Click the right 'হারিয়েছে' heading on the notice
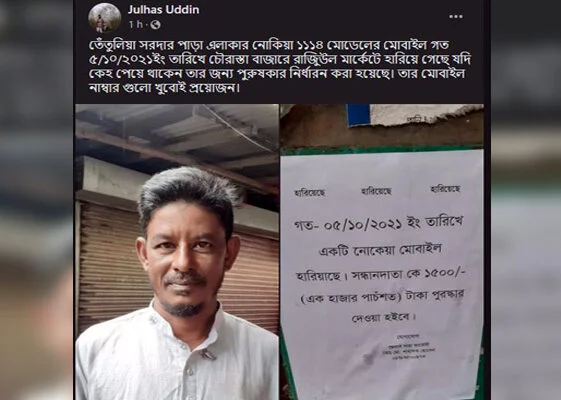The image size is (561, 400). tap(445, 189)
